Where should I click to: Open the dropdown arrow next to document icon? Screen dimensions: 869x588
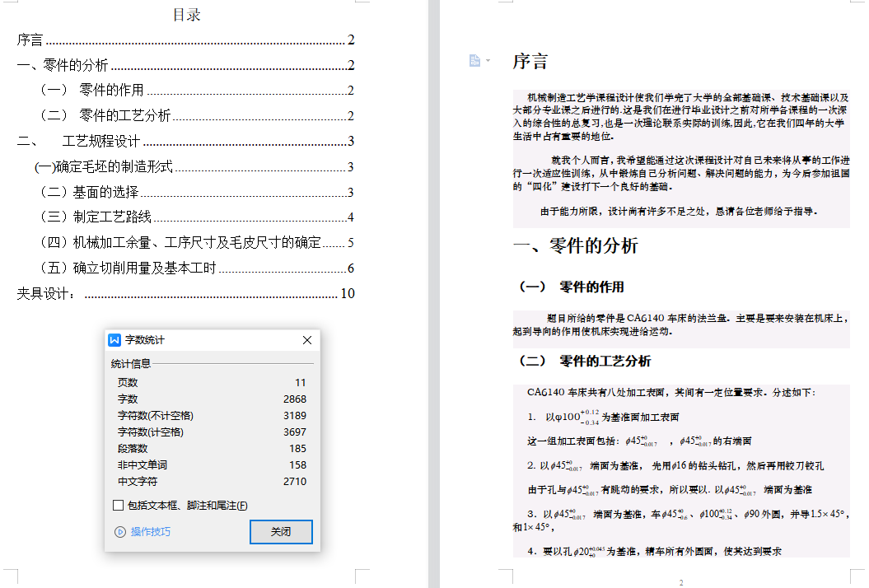point(488,60)
